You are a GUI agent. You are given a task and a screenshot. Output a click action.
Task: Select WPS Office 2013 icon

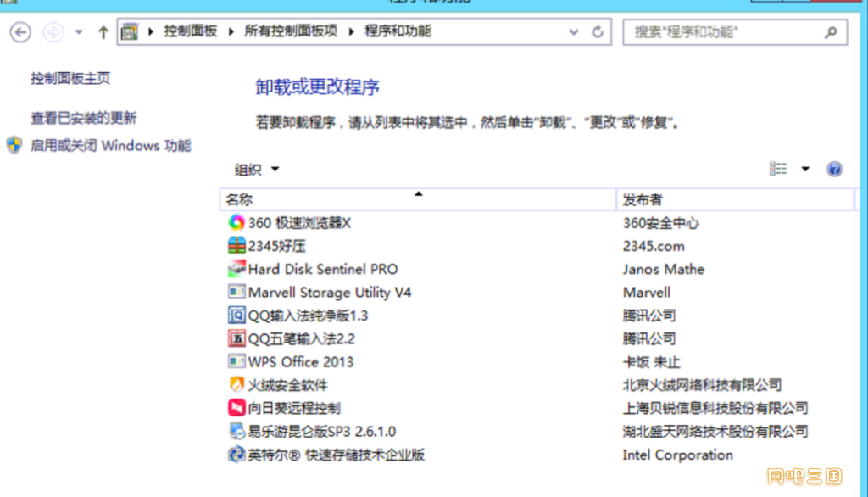pyautogui.click(x=236, y=362)
